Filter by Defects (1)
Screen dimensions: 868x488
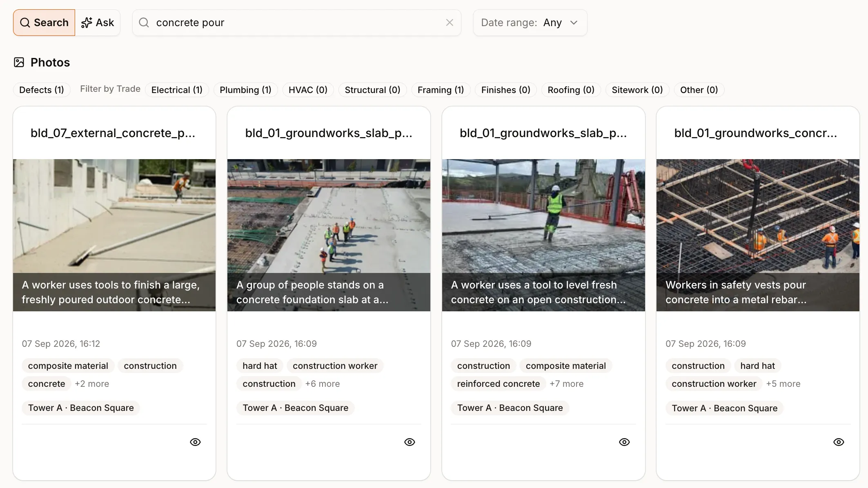[x=42, y=90]
